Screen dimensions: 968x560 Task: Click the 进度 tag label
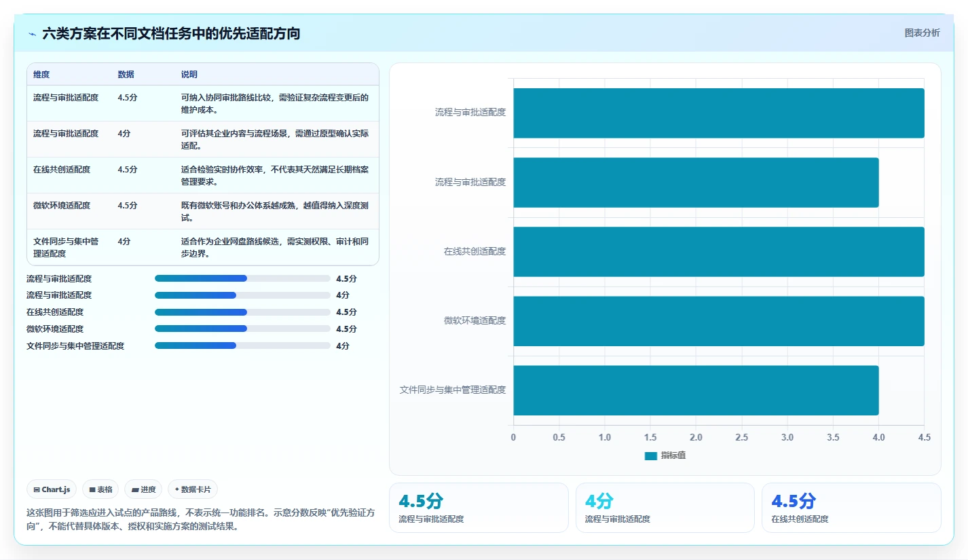(x=148, y=489)
